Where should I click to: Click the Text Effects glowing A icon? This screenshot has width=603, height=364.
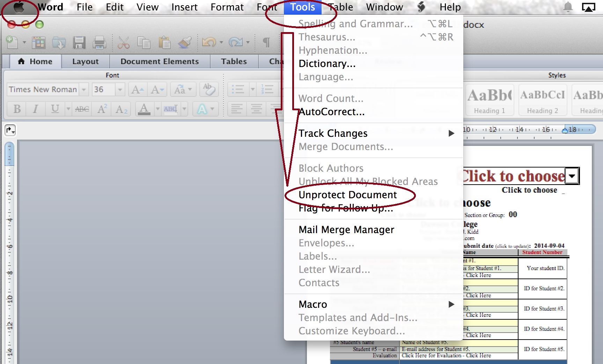[202, 109]
